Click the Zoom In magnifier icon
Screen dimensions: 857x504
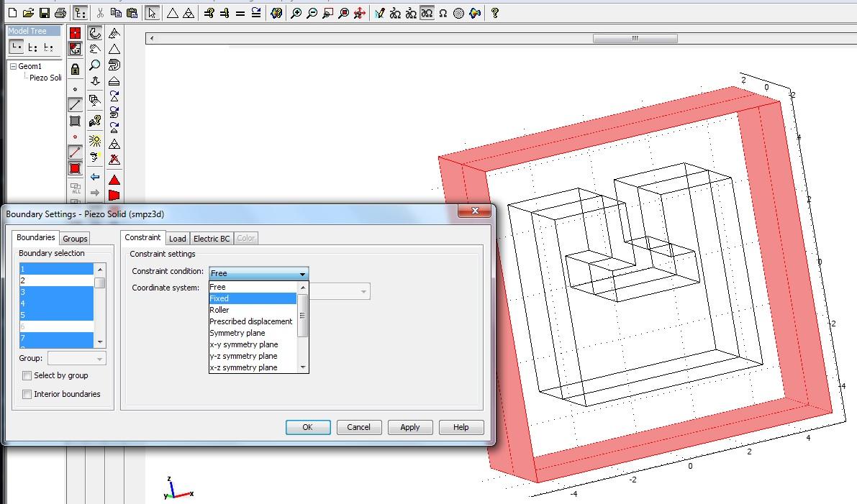point(296,13)
